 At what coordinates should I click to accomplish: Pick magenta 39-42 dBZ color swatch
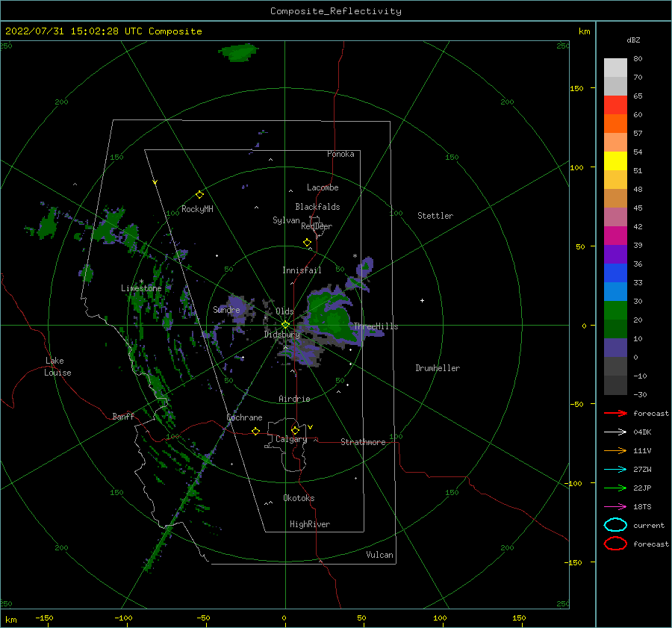pos(615,235)
